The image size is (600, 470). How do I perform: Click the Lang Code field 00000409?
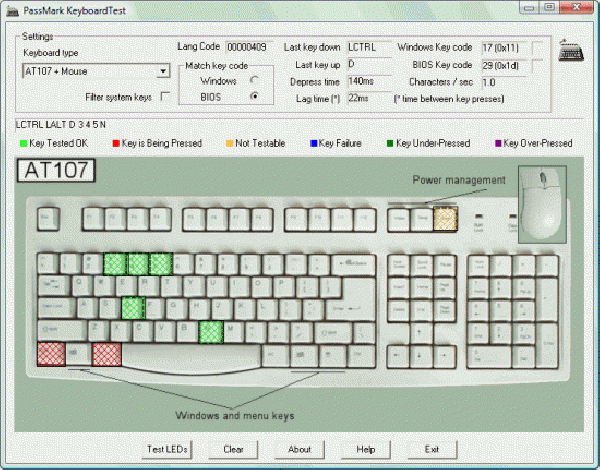point(249,47)
